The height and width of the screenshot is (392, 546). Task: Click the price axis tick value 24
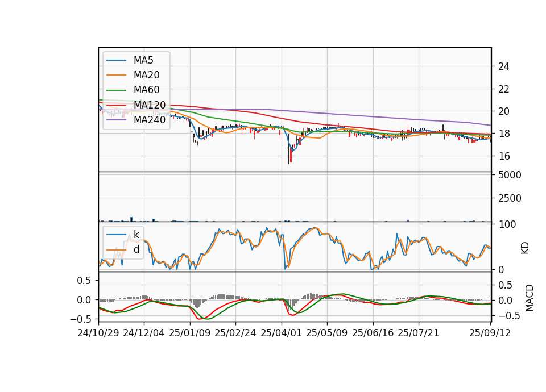coord(503,66)
